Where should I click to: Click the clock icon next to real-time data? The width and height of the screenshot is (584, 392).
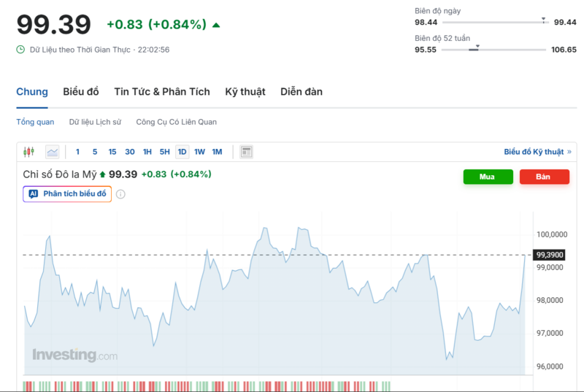pos(20,50)
